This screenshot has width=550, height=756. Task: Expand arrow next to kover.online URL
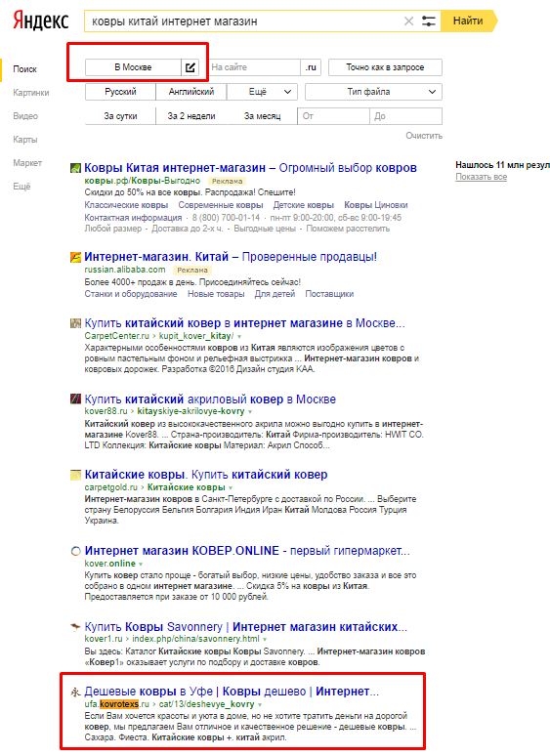141,565
